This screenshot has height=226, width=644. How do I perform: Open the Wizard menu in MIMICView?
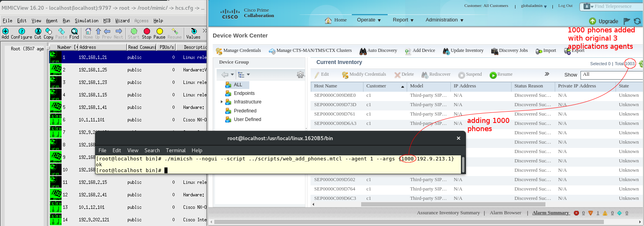(122, 21)
